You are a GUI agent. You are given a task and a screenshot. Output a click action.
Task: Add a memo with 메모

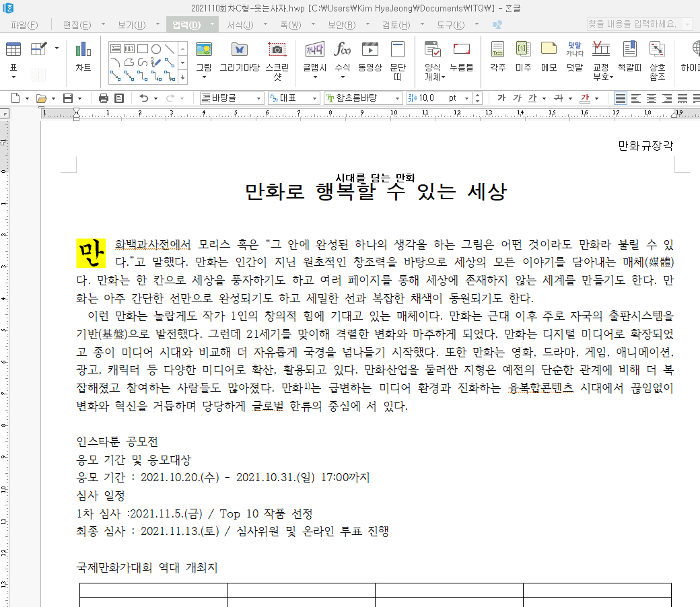pos(549,57)
